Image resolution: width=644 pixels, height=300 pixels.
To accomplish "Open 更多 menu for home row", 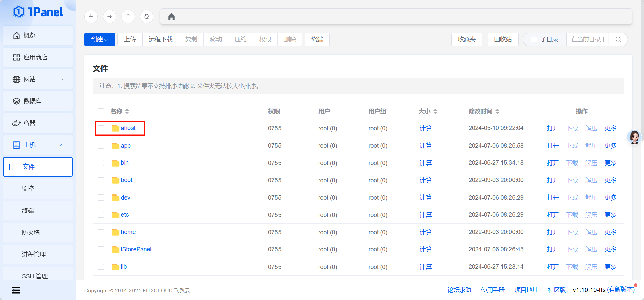I will [x=610, y=232].
